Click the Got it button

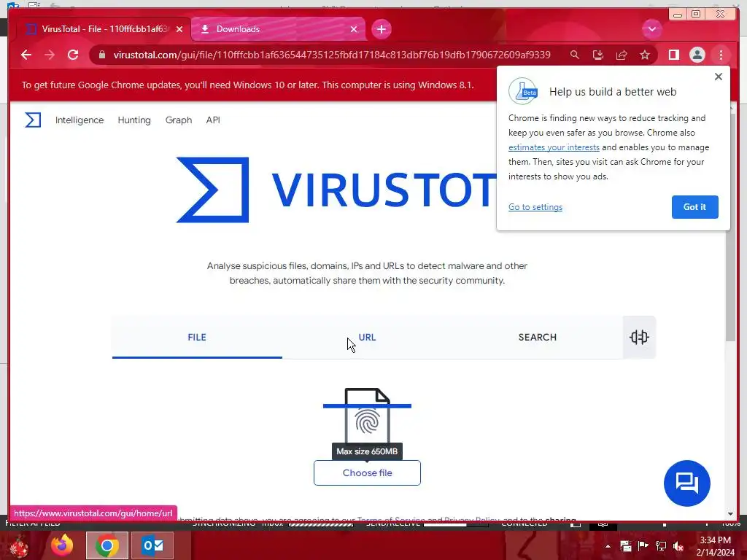[694, 206]
